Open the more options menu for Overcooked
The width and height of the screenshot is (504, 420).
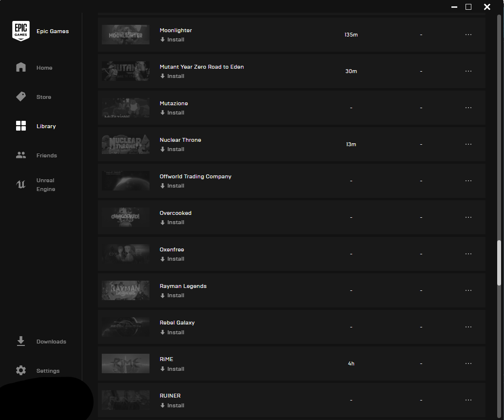468,217
